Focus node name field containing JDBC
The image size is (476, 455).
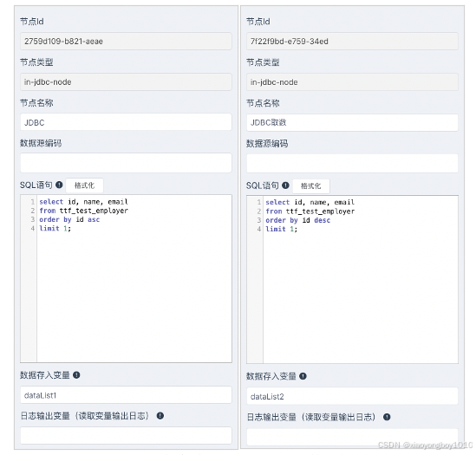tap(126, 122)
